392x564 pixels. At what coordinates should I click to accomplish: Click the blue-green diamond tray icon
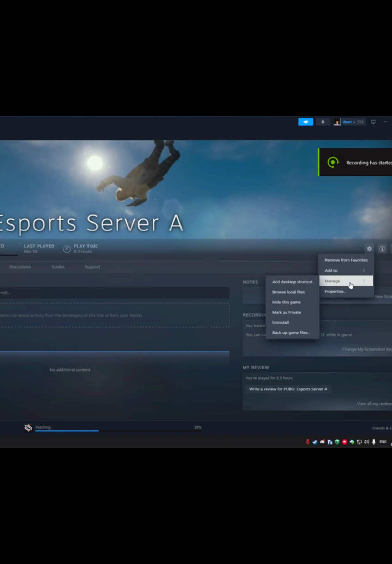[352, 442]
